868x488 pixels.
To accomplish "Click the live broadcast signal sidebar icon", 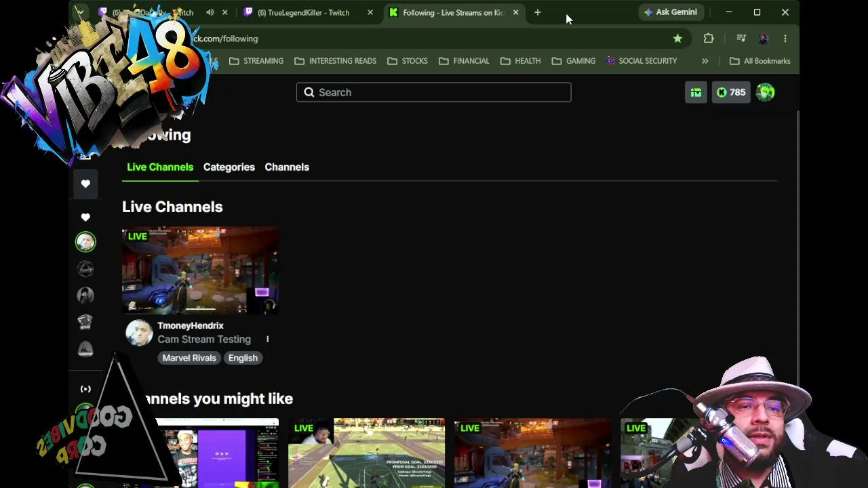I will point(85,389).
